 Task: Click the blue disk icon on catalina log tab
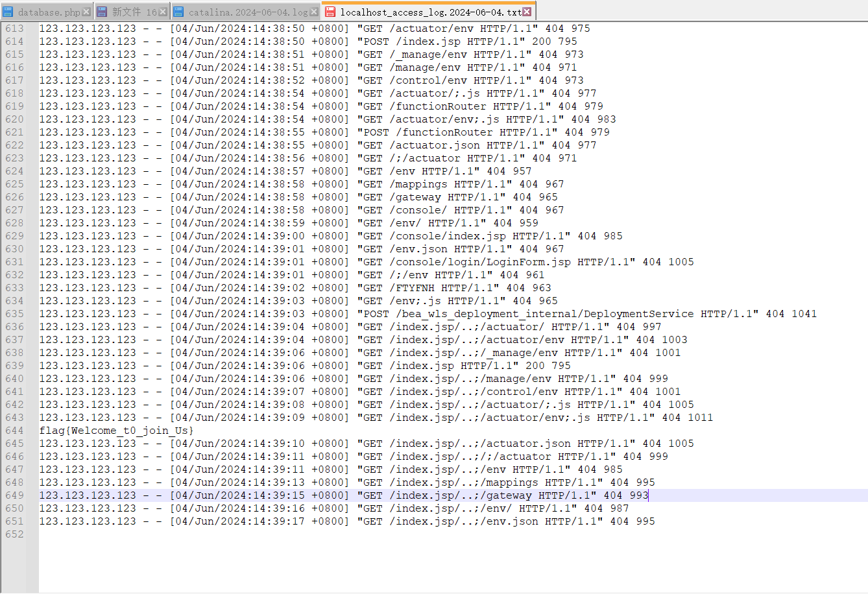click(x=178, y=12)
